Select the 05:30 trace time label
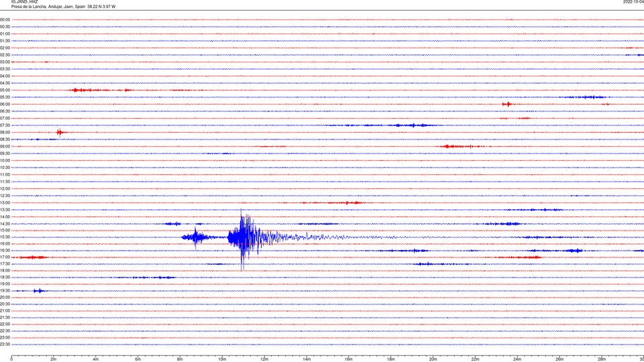 pos(5,97)
